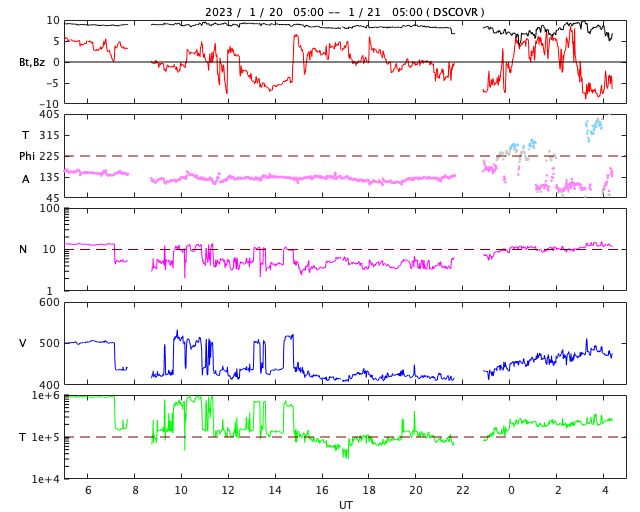Image resolution: width=640 pixels, height=512 pixels.
Task: Click the '135' tick label in the Phi panel
Action: (49, 178)
